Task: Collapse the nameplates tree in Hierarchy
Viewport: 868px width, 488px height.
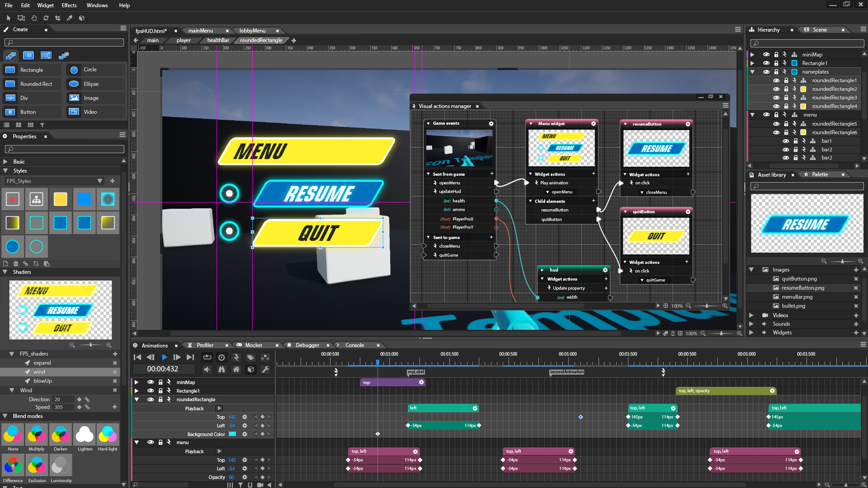Action: point(752,72)
